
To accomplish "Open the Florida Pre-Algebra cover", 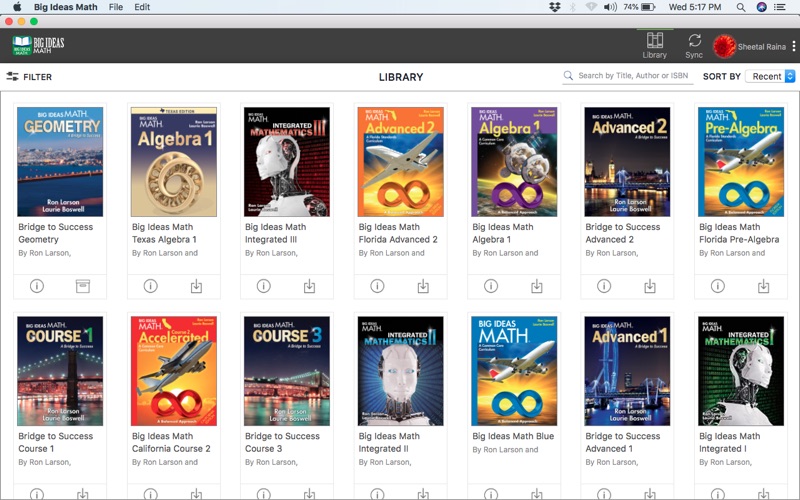I will [x=741, y=162].
